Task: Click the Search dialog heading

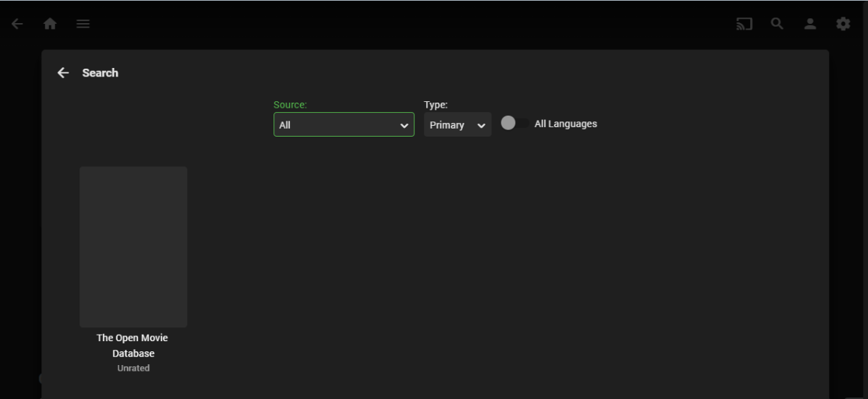Action: pos(100,72)
